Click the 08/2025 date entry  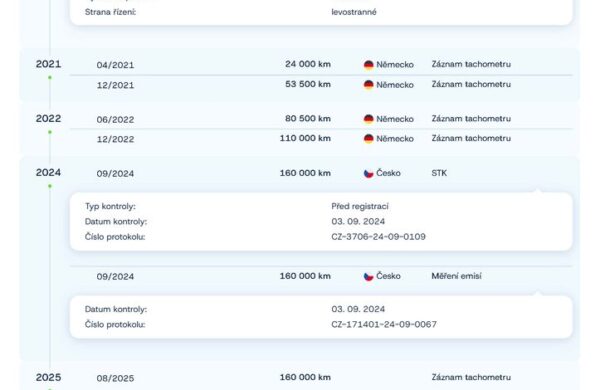click(115, 378)
